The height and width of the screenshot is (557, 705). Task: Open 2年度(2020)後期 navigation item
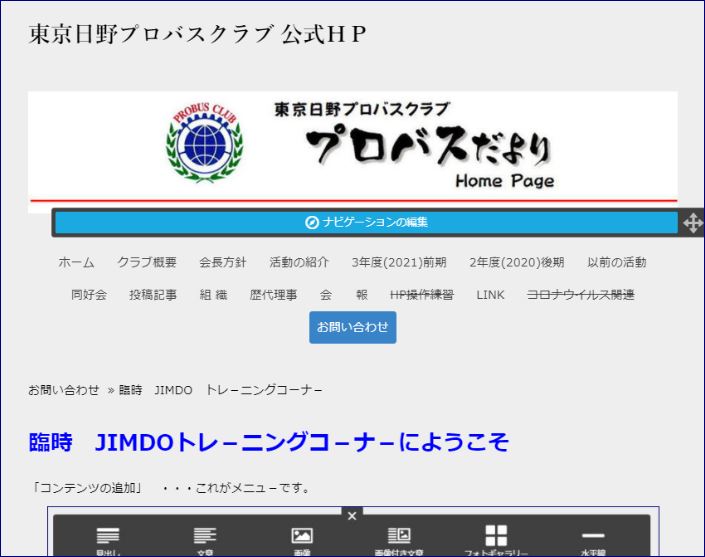[x=517, y=262]
